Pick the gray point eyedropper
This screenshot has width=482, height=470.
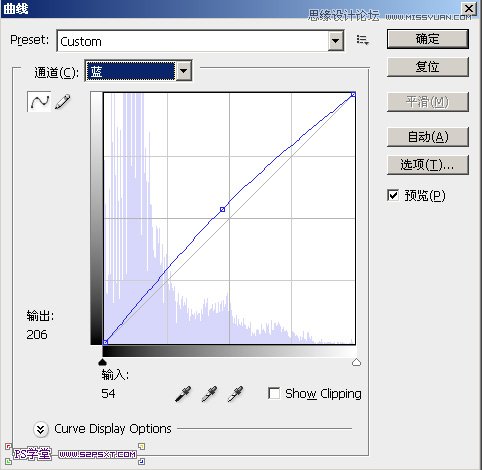click(x=209, y=394)
